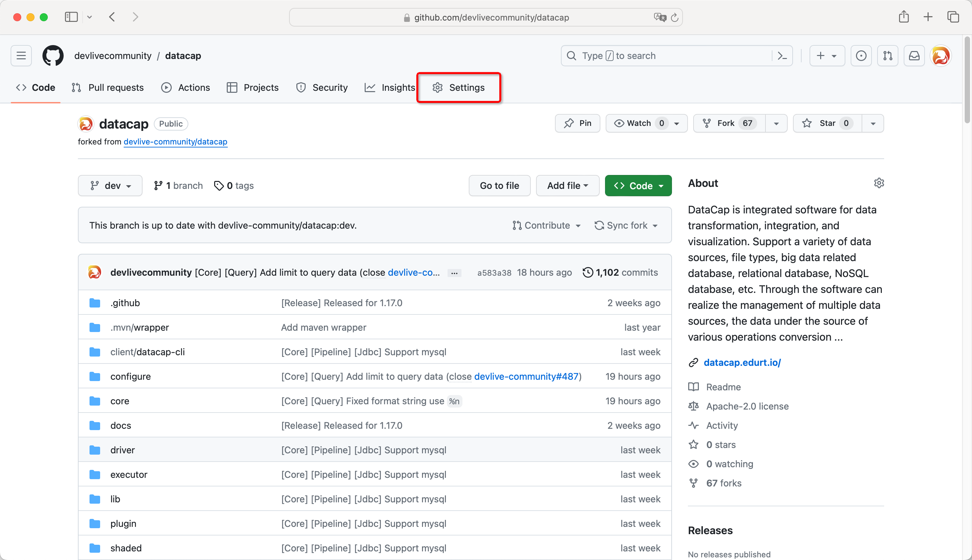Open the pull requests header icon
The height and width of the screenshot is (560, 972).
click(887, 56)
